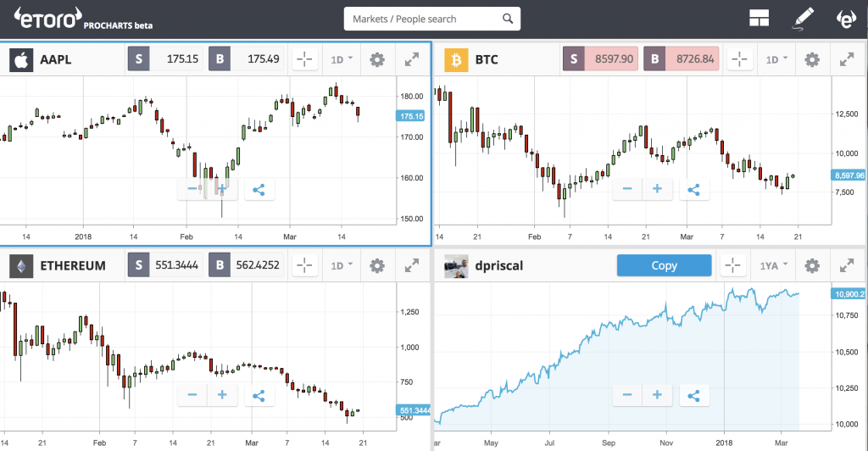Screen dimensions: 868x451
Task: Share the dpriscal chart
Action: 693,396
